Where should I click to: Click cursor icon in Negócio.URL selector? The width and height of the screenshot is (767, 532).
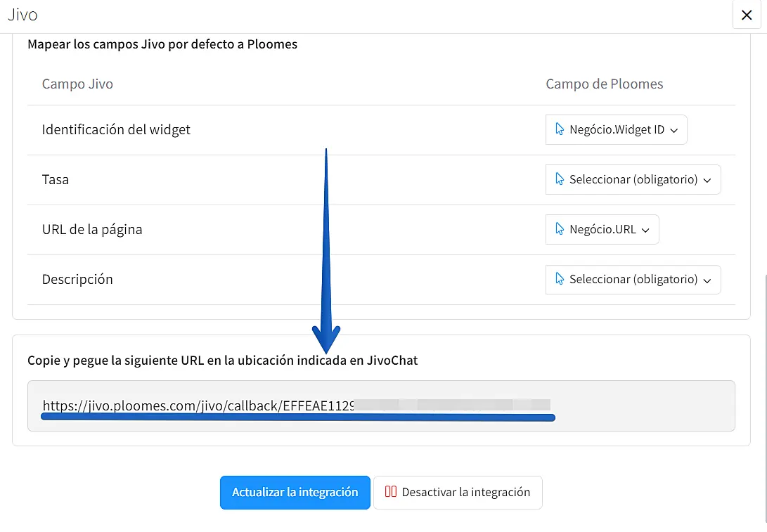click(x=560, y=229)
